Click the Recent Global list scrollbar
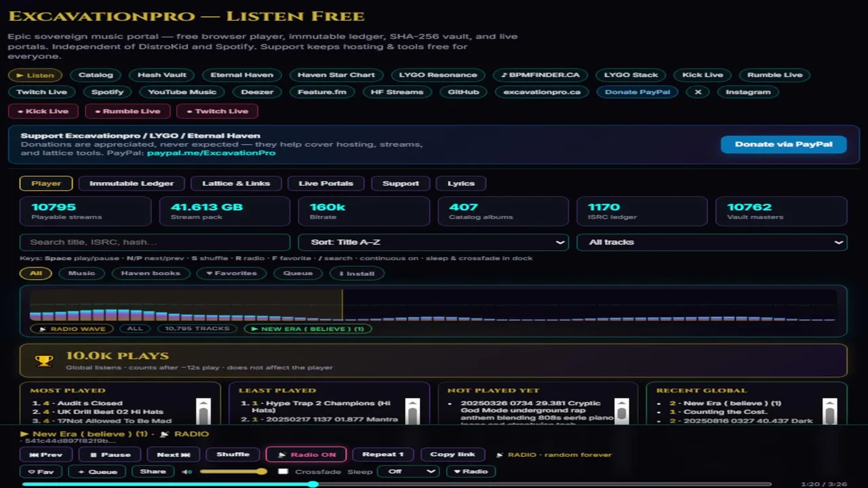The image size is (868, 488). point(829,411)
